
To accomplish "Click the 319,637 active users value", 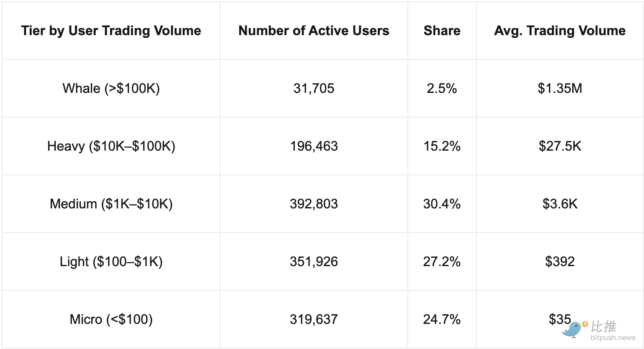I will pyautogui.click(x=314, y=319).
